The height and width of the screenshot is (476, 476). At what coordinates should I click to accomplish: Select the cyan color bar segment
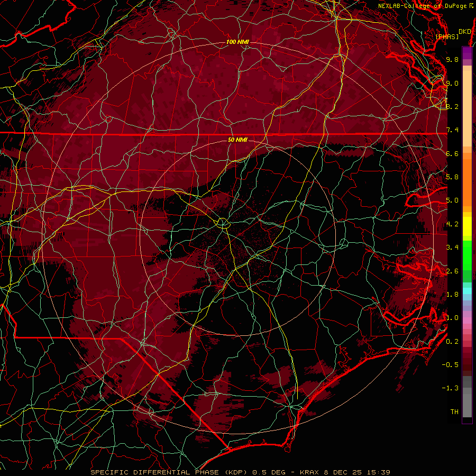(467, 291)
